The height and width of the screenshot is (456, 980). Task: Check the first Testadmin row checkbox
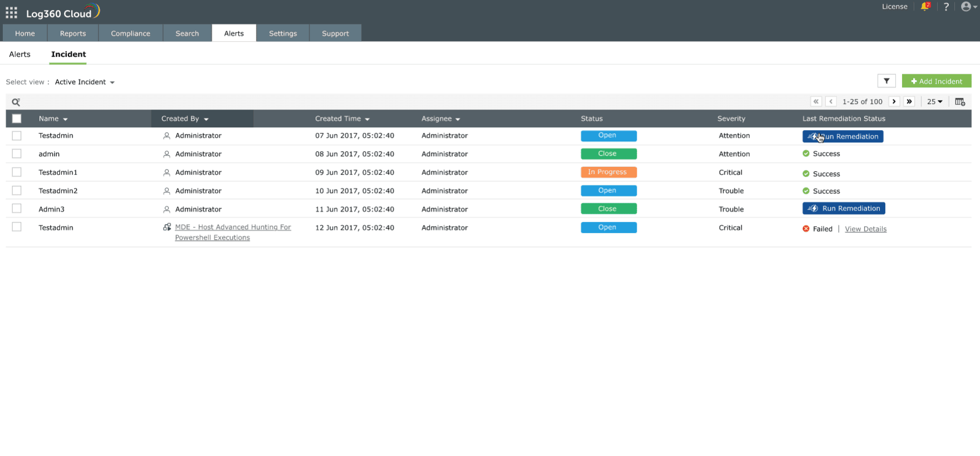17,136
